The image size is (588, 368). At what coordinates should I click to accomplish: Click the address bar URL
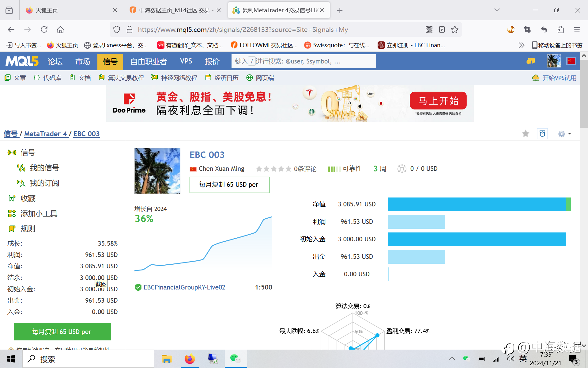pyautogui.click(x=243, y=29)
